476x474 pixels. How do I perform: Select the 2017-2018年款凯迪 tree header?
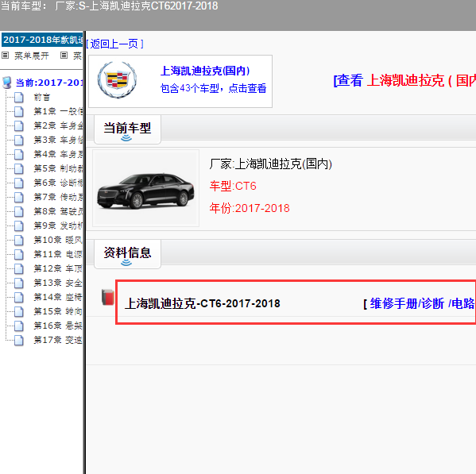(x=42, y=40)
